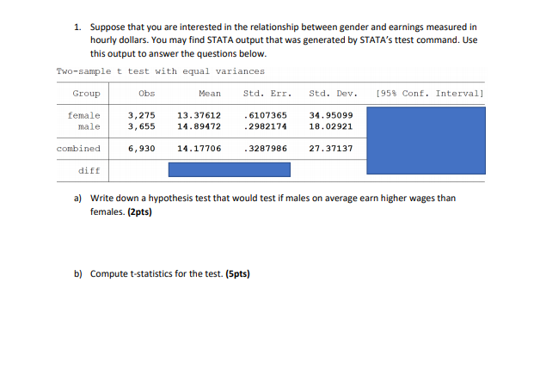Click the blue box hiding diff values
This screenshot has width=540, height=392.
[230, 169]
